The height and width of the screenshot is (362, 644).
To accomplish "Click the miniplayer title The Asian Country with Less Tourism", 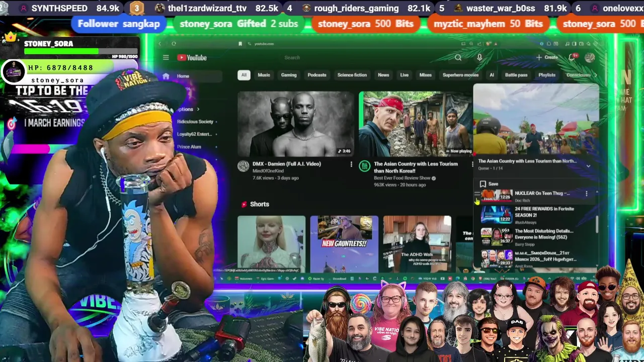I will pyautogui.click(x=527, y=161).
